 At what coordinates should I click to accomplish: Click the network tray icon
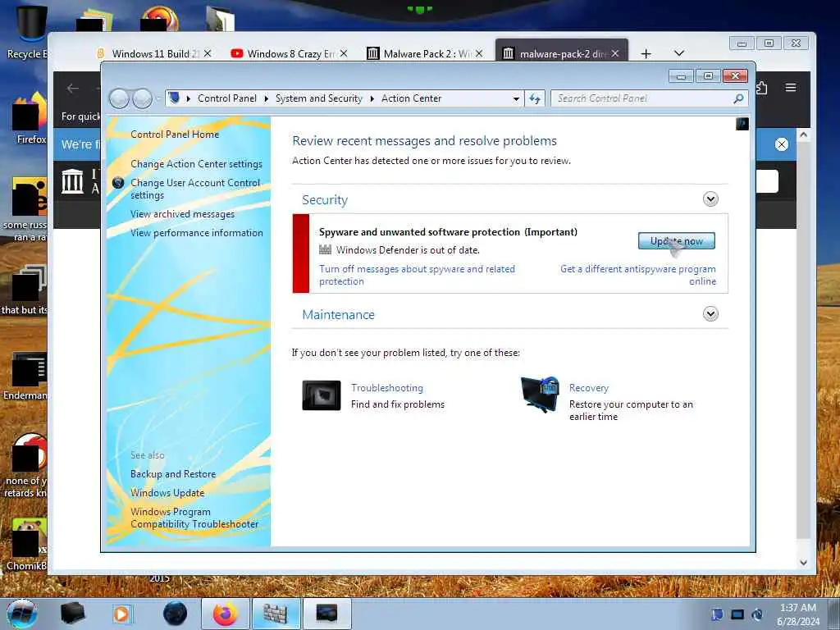(x=737, y=614)
